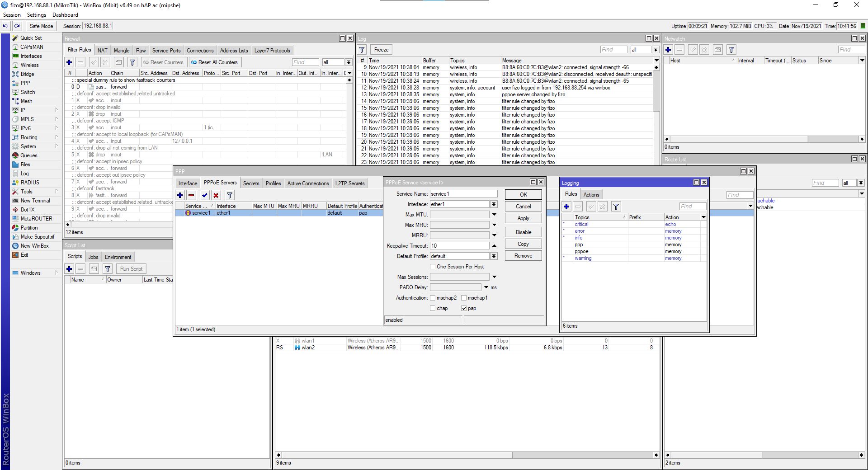Toggle Safe Mode button

41,26
